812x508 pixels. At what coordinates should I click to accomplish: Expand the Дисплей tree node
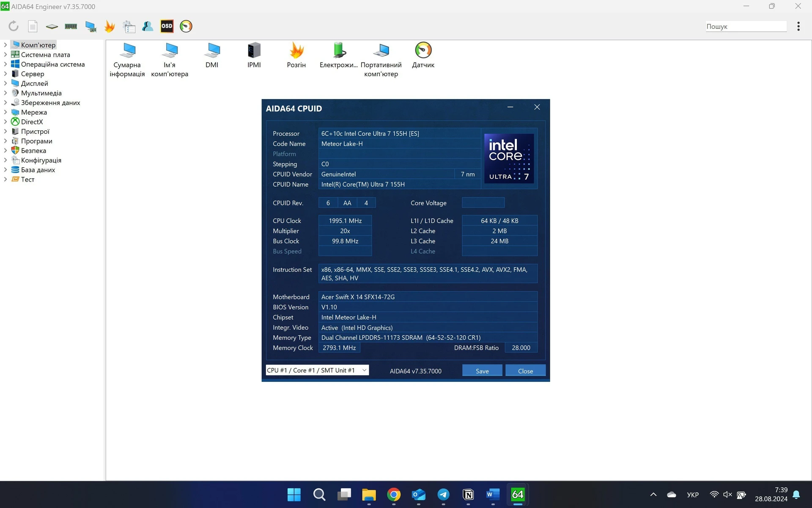(x=5, y=83)
